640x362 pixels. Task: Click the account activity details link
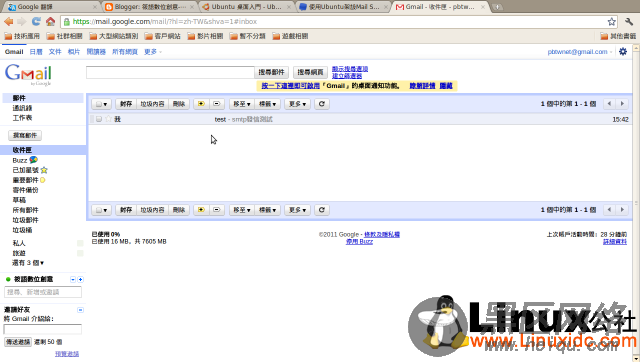(x=615, y=242)
